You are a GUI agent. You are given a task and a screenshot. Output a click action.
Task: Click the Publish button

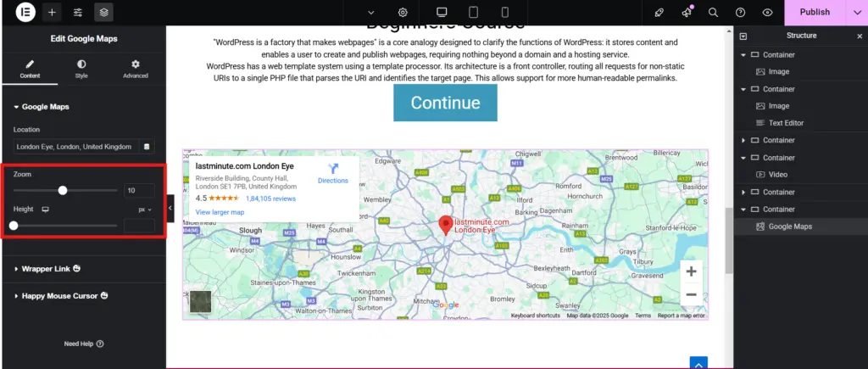[x=815, y=12]
